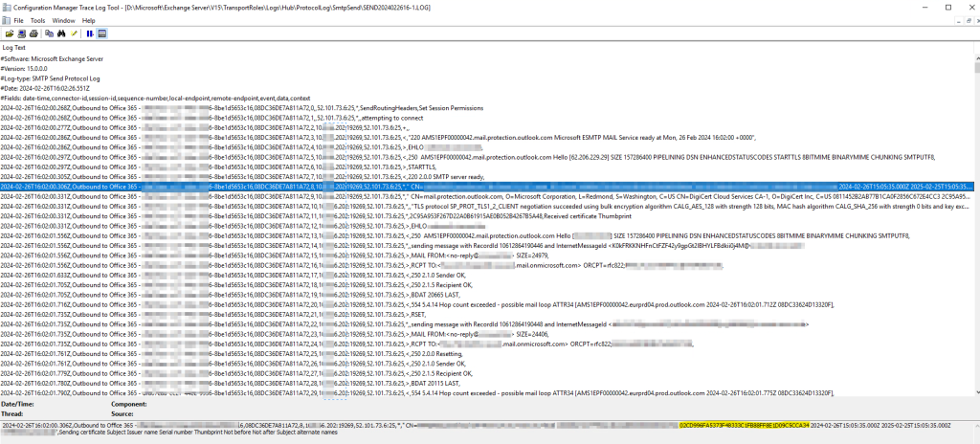Select the highlighted blue log entry row
This screenshot has width=980, height=444.
pos(479,187)
